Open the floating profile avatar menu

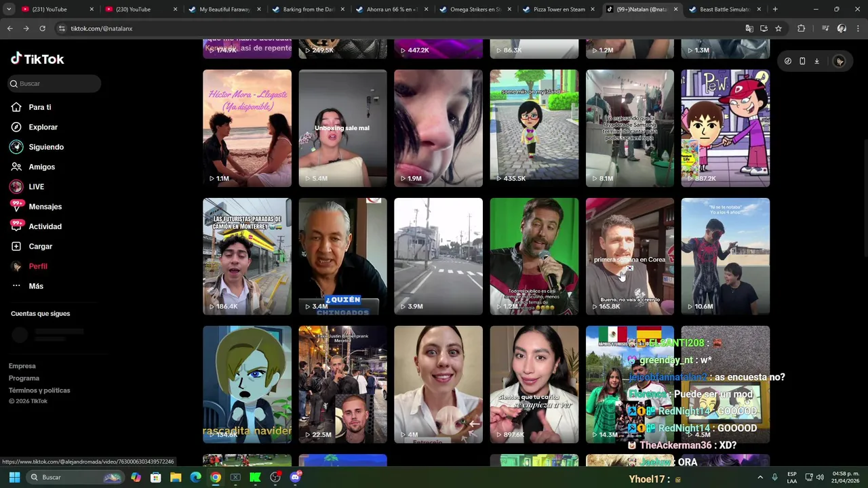pos(840,61)
